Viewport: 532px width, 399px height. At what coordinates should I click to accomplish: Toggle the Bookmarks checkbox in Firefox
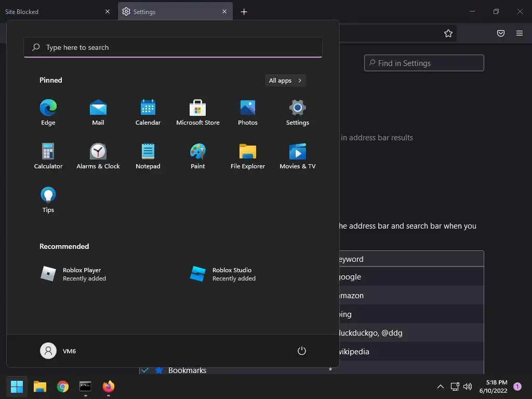coord(145,370)
